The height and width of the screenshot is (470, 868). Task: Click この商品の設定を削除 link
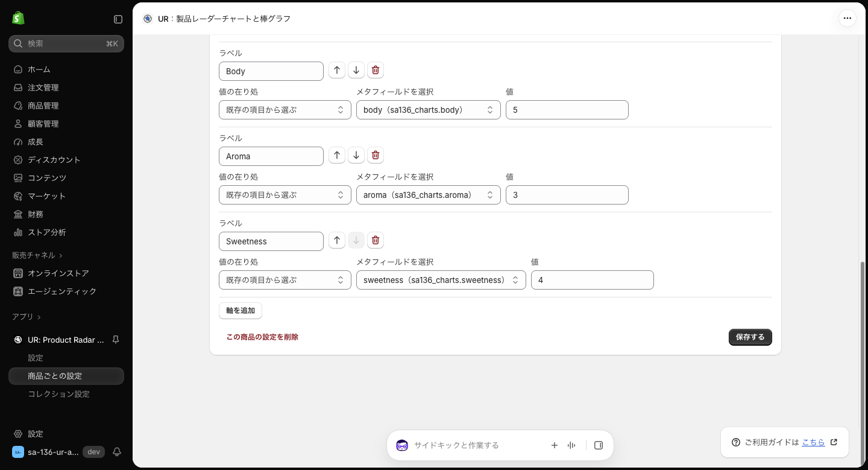pos(262,337)
